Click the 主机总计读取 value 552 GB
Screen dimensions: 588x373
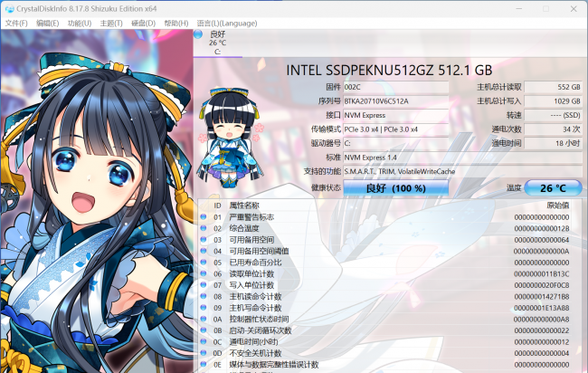pos(553,87)
